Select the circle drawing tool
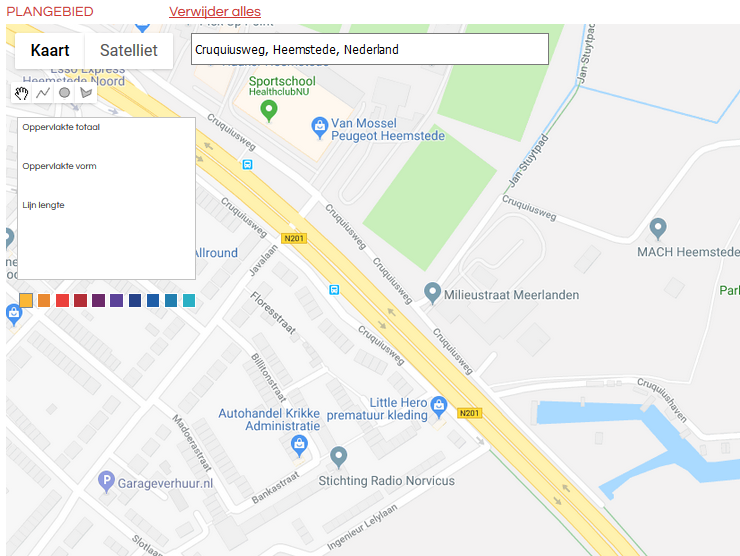Viewport: 740px width, 556px height. click(x=65, y=93)
